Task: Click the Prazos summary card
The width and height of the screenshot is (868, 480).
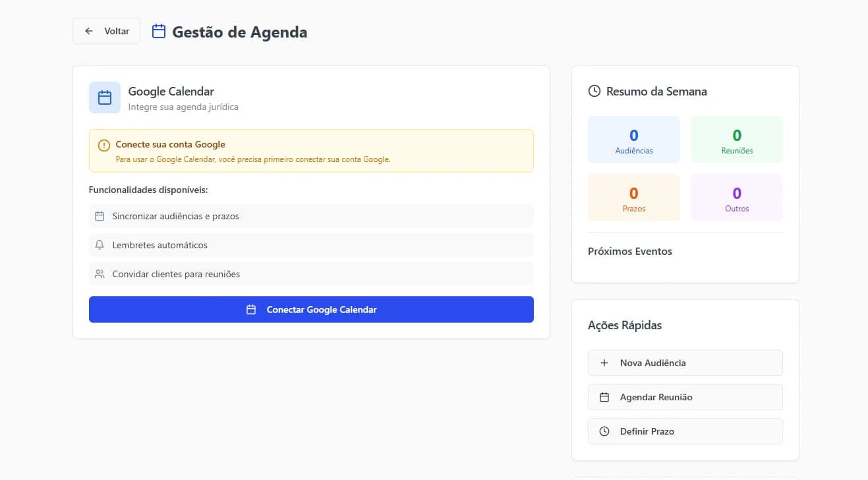Action: [x=633, y=197]
